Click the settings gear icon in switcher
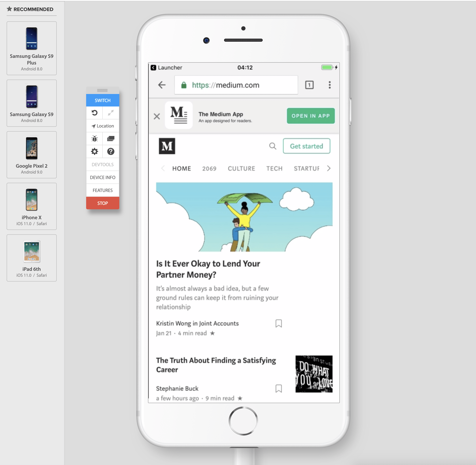The image size is (476, 465). [x=94, y=151]
